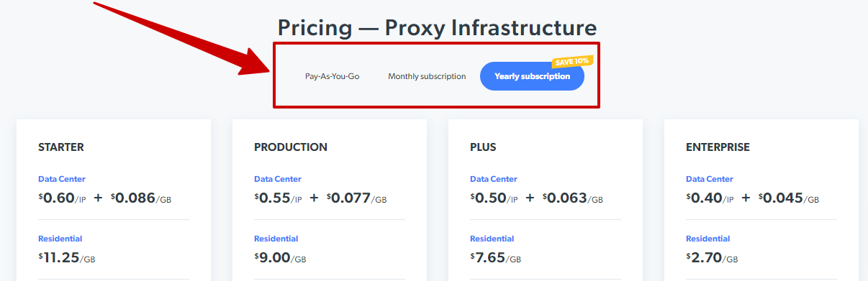Open Residential link under ENTERPRISE
The height and width of the screenshot is (281, 868).
(x=708, y=239)
